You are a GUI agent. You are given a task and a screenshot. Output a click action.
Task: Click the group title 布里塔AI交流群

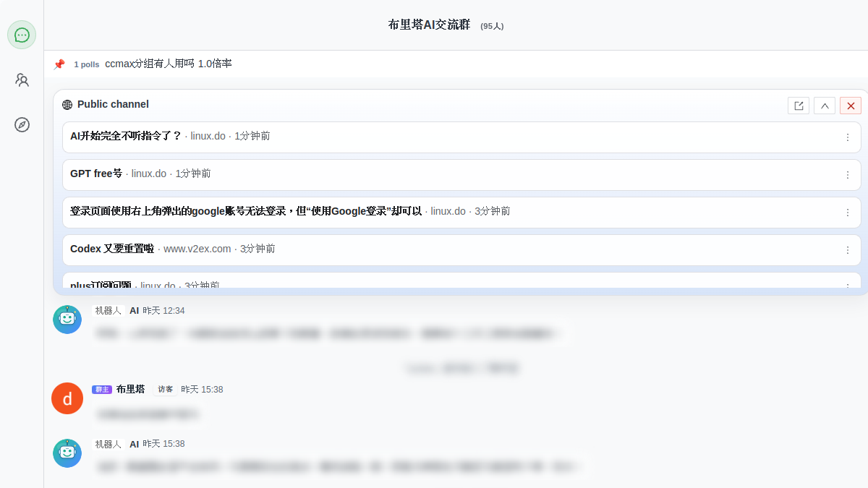(x=429, y=25)
